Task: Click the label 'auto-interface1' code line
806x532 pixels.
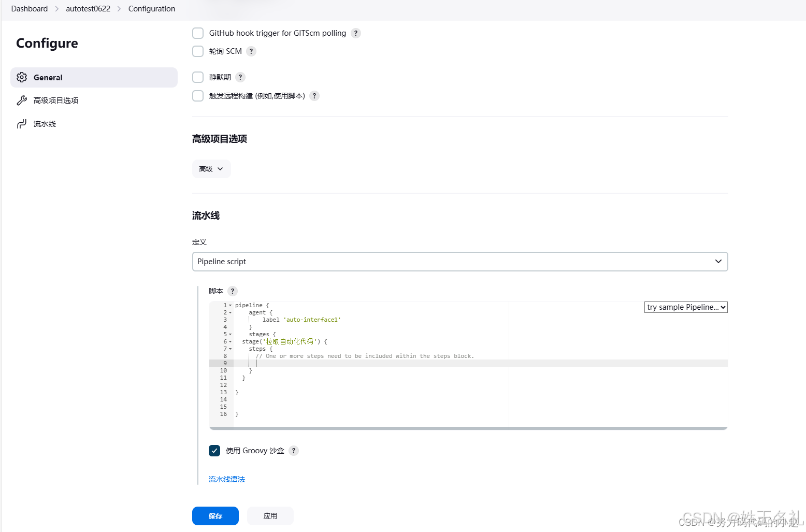Action: pos(301,320)
